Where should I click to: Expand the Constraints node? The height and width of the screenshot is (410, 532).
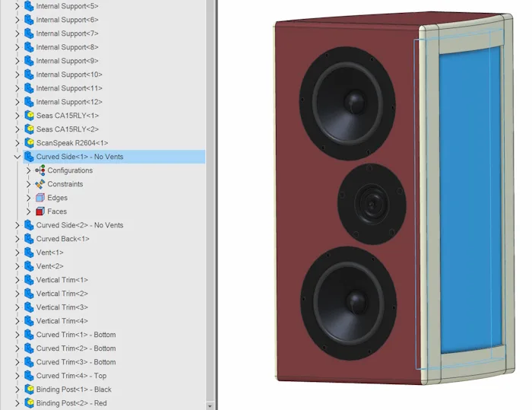coord(29,184)
